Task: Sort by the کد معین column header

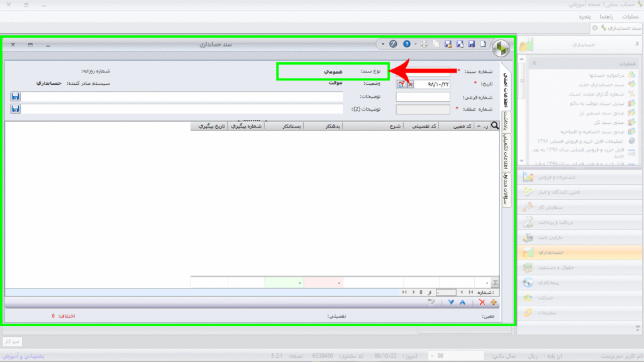Action: click(x=457, y=126)
